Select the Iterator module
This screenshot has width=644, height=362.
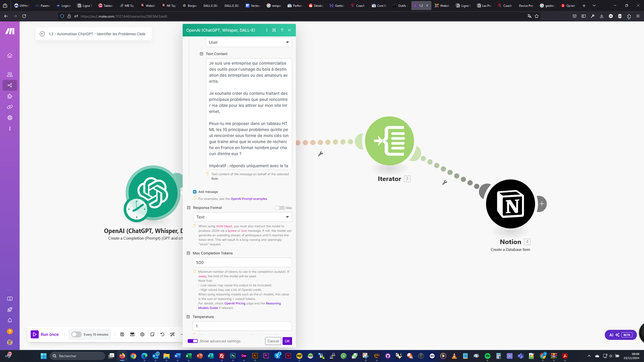(x=389, y=141)
